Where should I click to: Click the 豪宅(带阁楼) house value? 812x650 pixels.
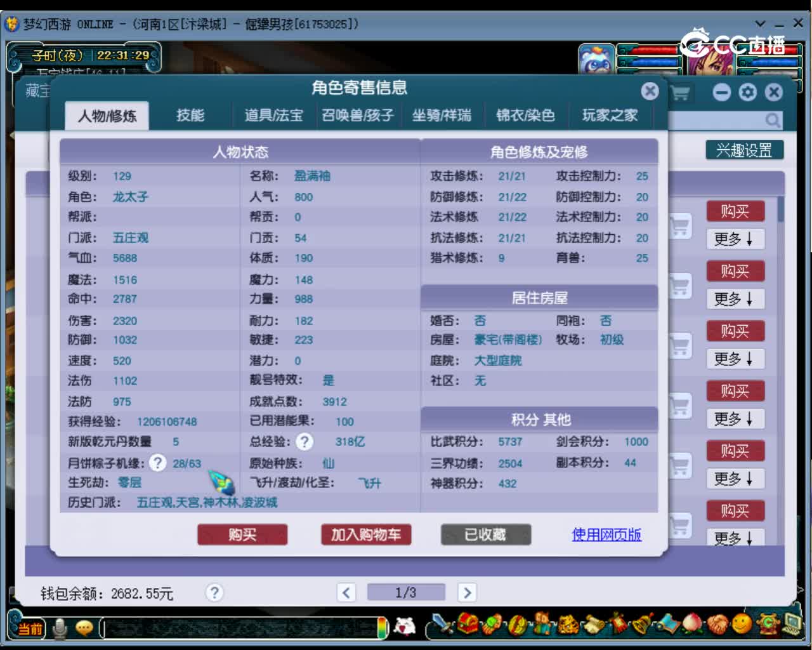click(x=508, y=340)
